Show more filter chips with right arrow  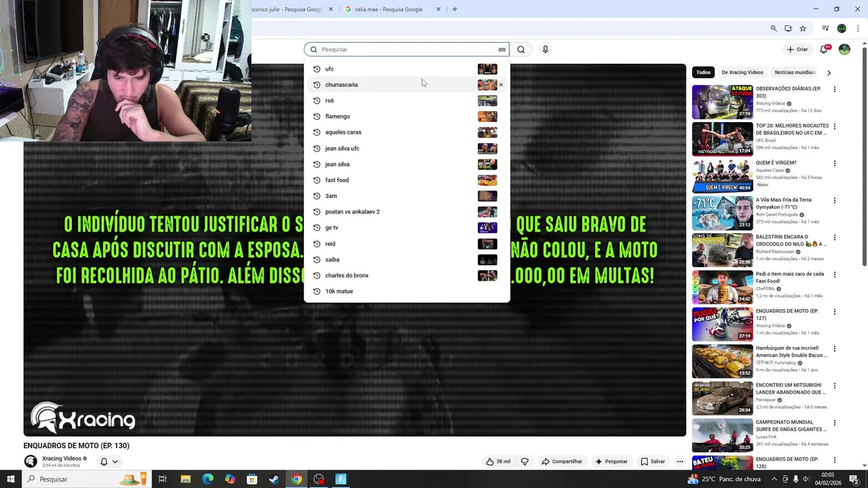[x=829, y=73]
